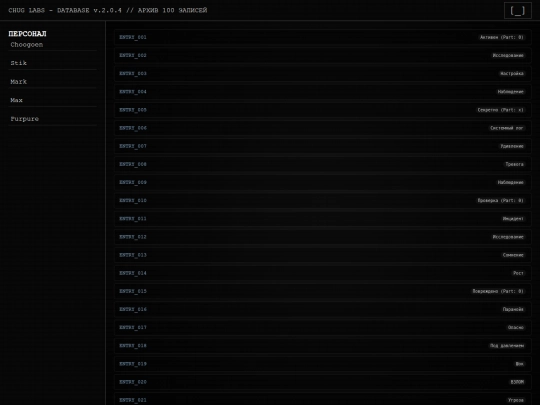Open Stik personnel profile
The image size is (540, 405).
click(53, 63)
